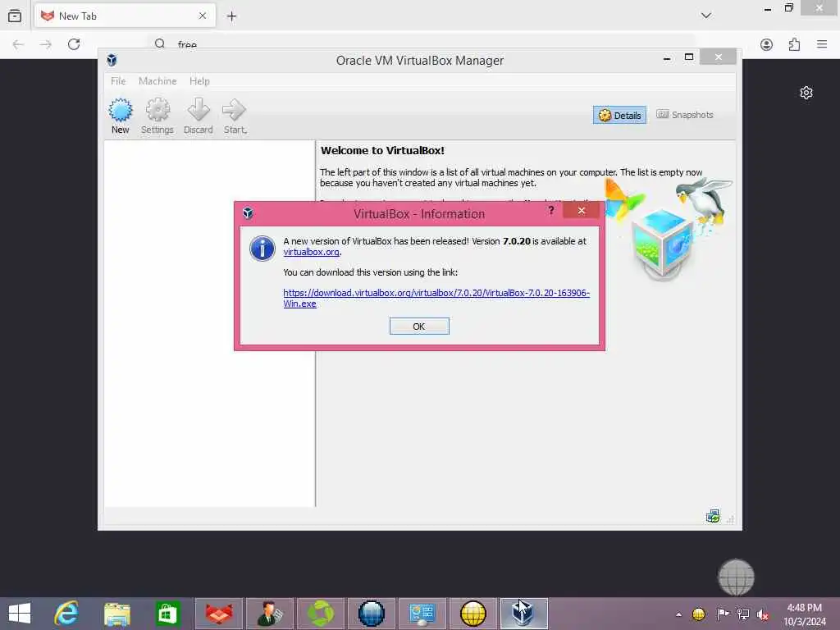Open the green circular arrows taskbar icon
Viewport: 840px width, 630px height.
coord(321,614)
